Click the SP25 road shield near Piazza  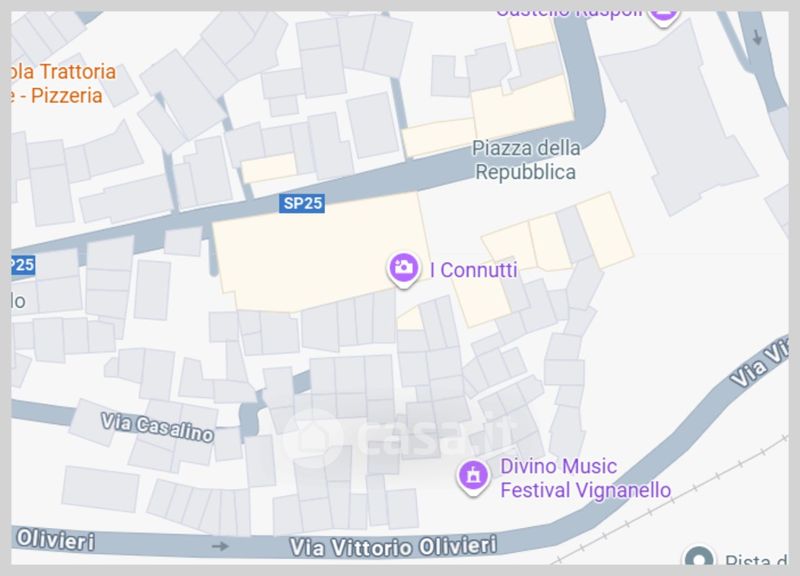pyautogui.click(x=302, y=203)
